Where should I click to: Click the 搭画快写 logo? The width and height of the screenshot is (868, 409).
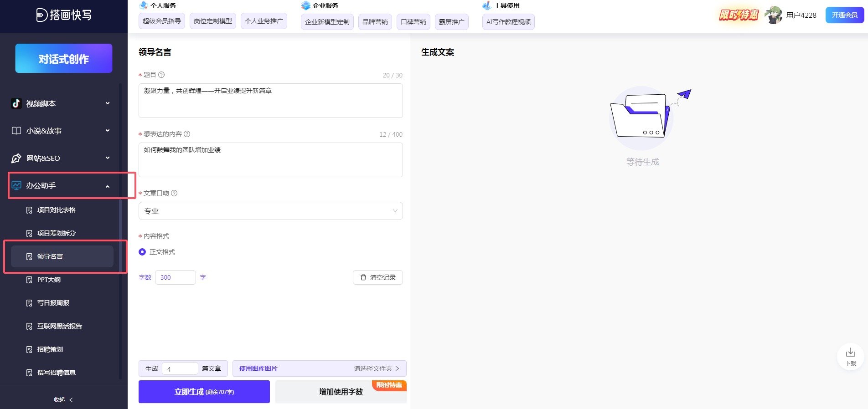(x=64, y=15)
